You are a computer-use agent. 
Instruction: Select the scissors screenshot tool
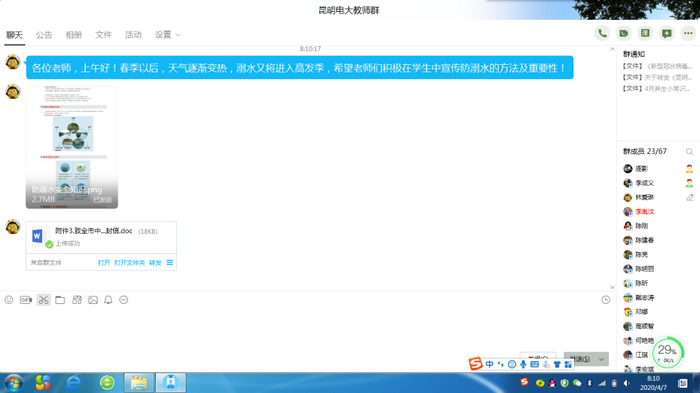pyautogui.click(x=43, y=300)
